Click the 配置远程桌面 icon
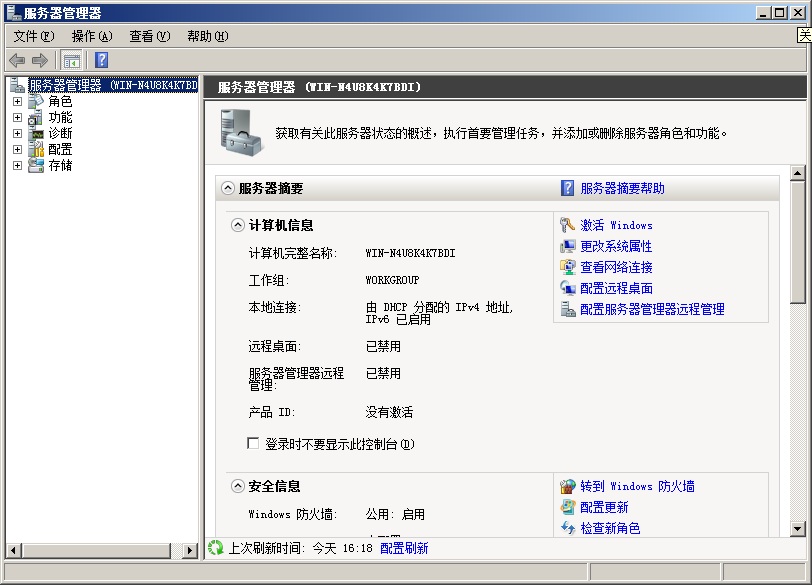This screenshot has height=585, width=812. click(x=568, y=288)
